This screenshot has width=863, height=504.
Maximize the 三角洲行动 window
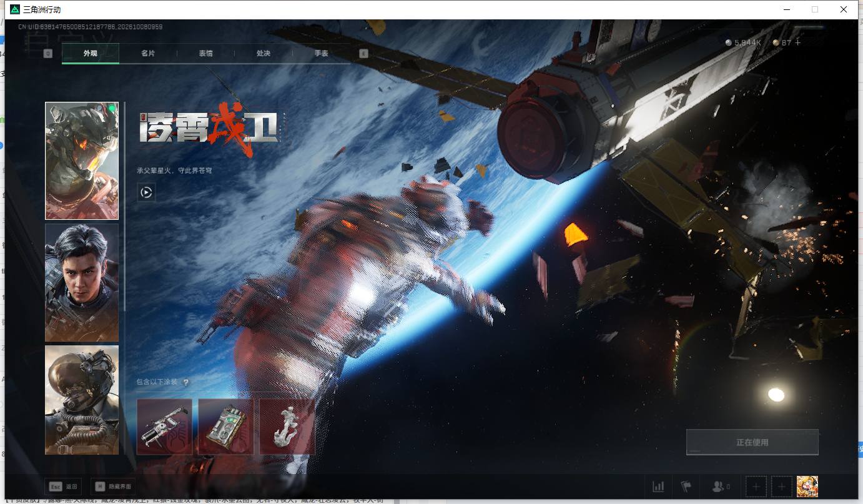point(814,9)
